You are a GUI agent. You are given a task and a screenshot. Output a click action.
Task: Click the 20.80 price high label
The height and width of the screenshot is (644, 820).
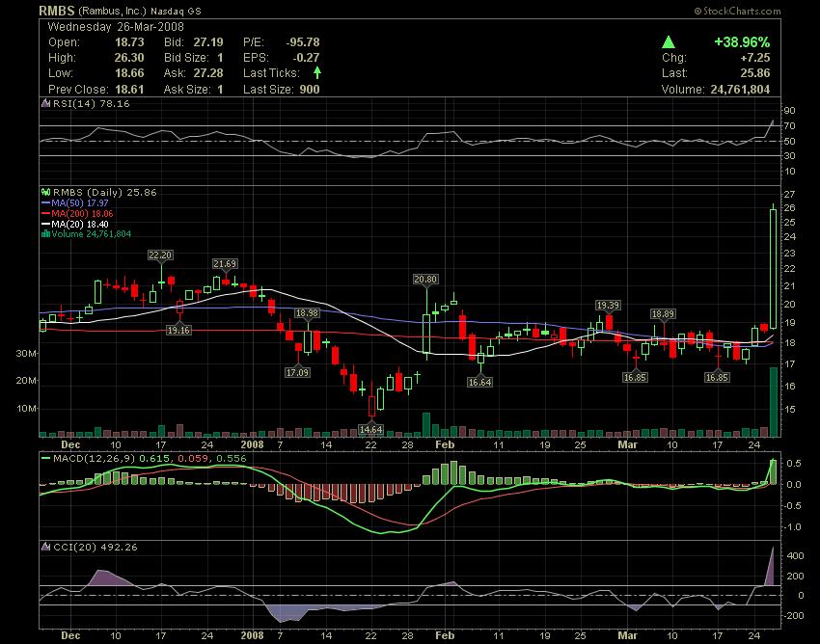click(x=425, y=280)
